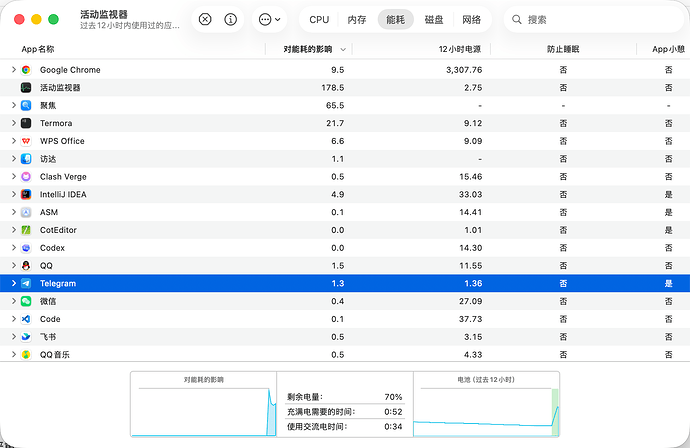Select the Google Chrome 3,307.76 power value

pos(464,70)
